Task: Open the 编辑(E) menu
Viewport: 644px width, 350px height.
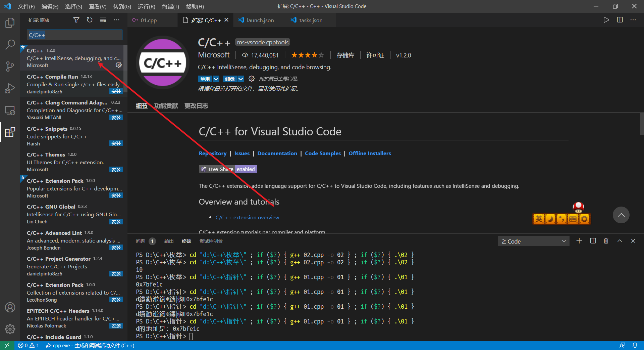Action: (50, 6)
